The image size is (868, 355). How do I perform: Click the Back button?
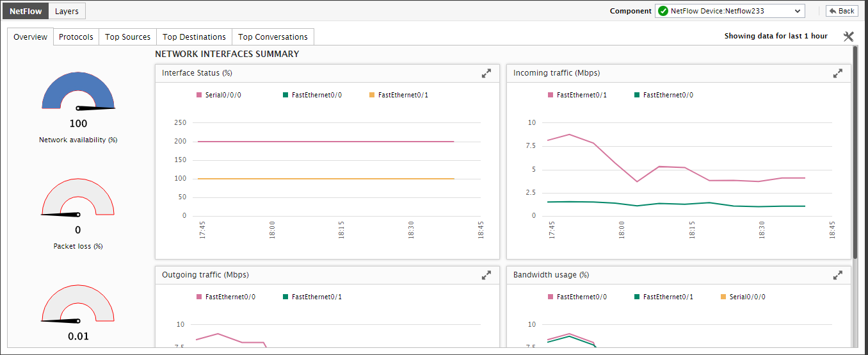[x=842, y=11]
